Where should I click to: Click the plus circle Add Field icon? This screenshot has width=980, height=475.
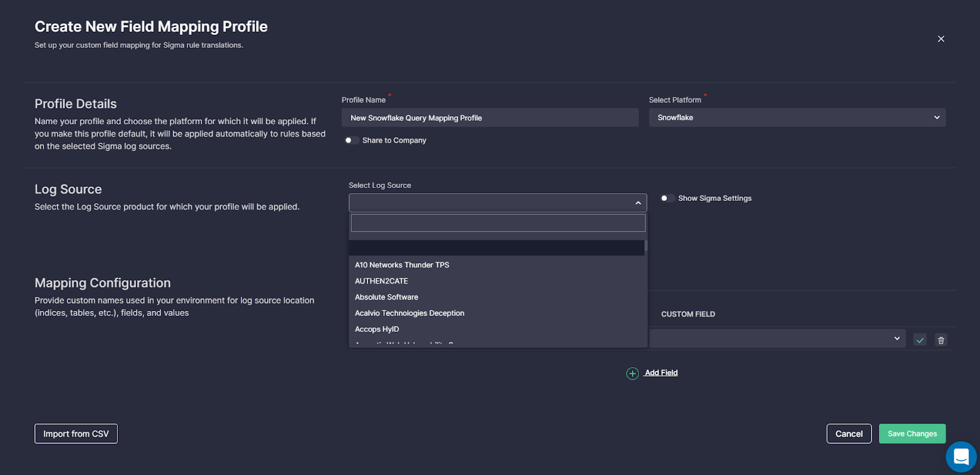tap(632, 373)
